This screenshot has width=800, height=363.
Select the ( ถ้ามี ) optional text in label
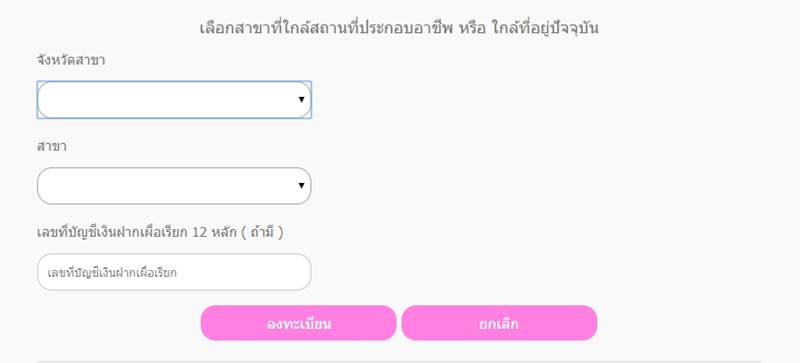(262, 232)
